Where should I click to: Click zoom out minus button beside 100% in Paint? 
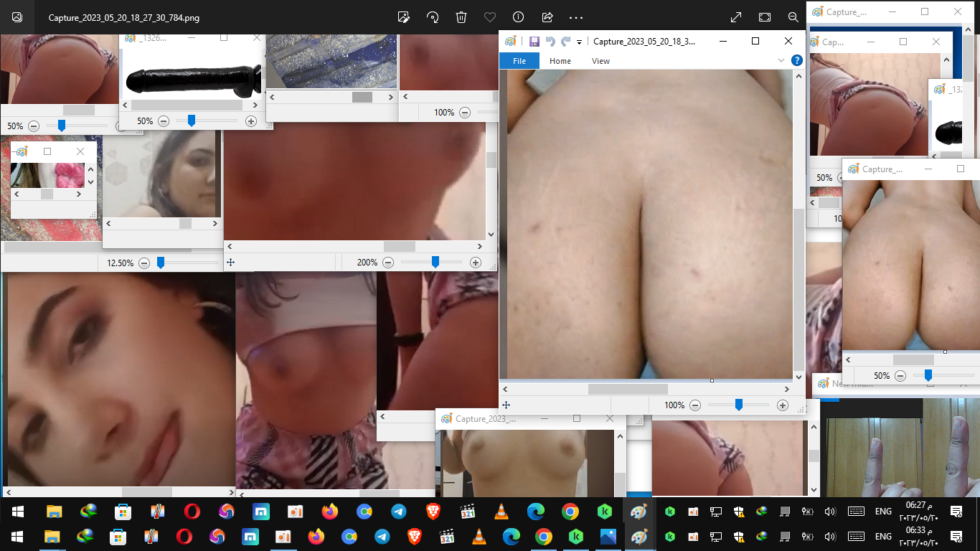point(695,405)
